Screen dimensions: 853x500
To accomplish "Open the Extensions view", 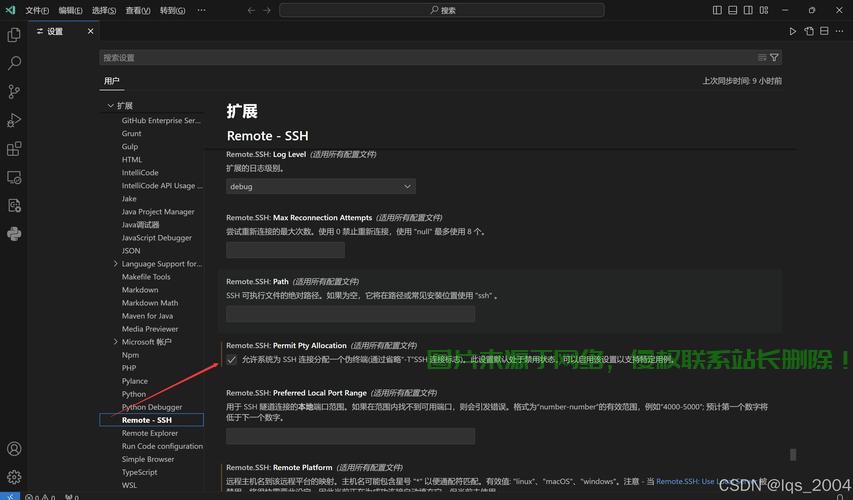I will (14, 149).
